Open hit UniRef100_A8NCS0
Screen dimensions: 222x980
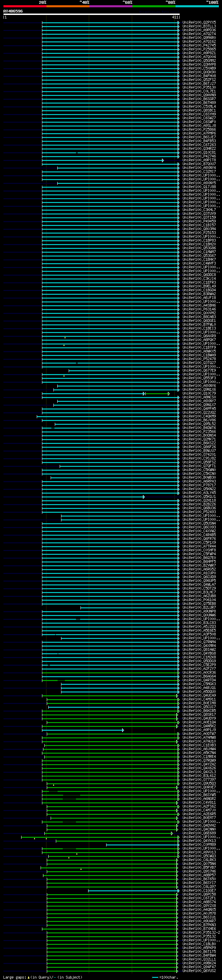199,397
